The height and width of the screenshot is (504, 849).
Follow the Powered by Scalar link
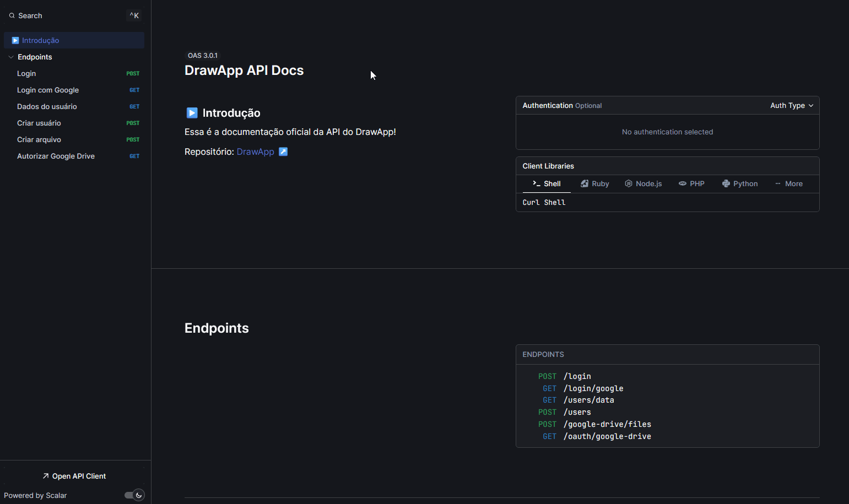point(35,495)
